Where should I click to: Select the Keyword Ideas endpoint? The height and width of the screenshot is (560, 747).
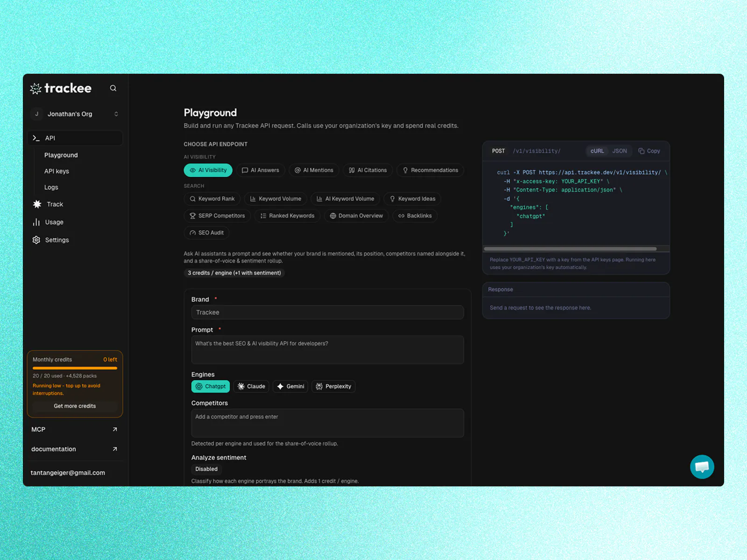point(412,199)
